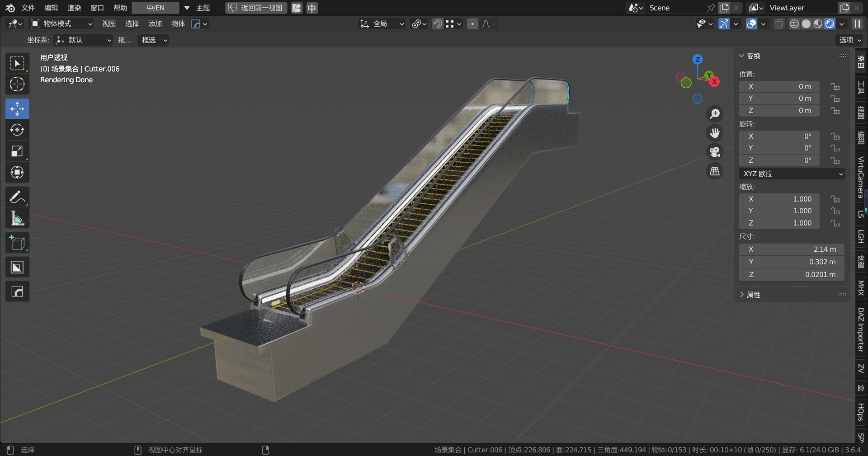Viewport: 868px width, 456px height.
Task: Toggle camera view with the camera icon
Action: (715, 152)
